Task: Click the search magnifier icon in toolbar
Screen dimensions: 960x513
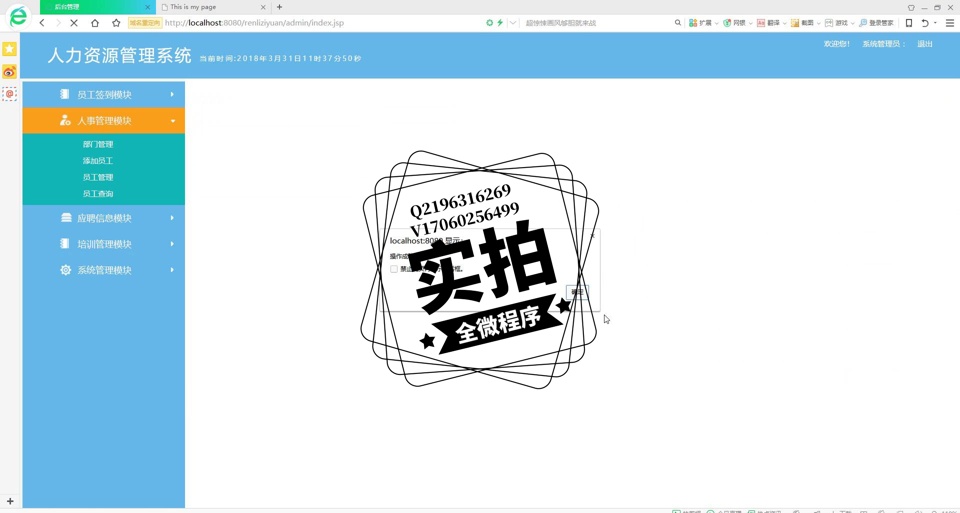Action: click(x=678, y=22)
